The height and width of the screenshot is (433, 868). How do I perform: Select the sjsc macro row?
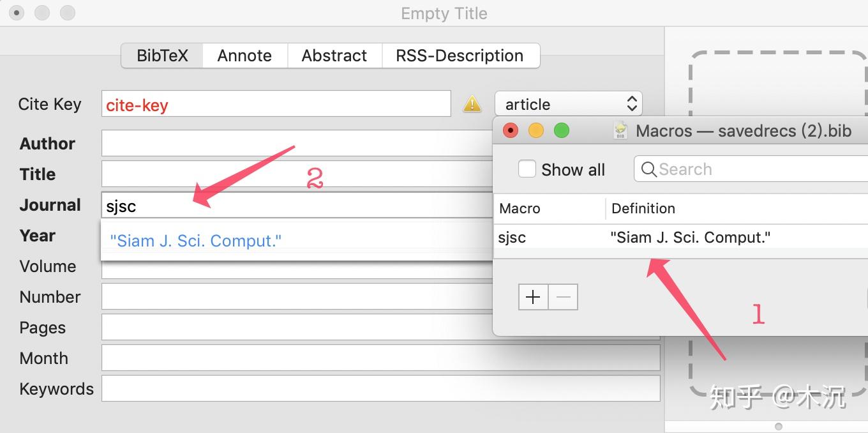click(638, 238)
